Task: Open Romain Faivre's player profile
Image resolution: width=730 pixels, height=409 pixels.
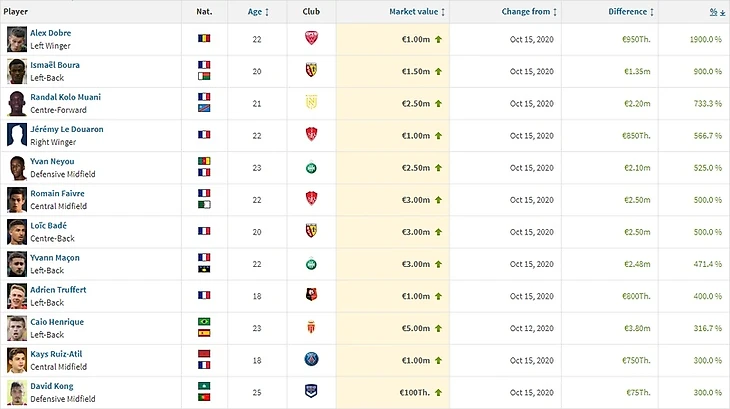Action: 57,193
